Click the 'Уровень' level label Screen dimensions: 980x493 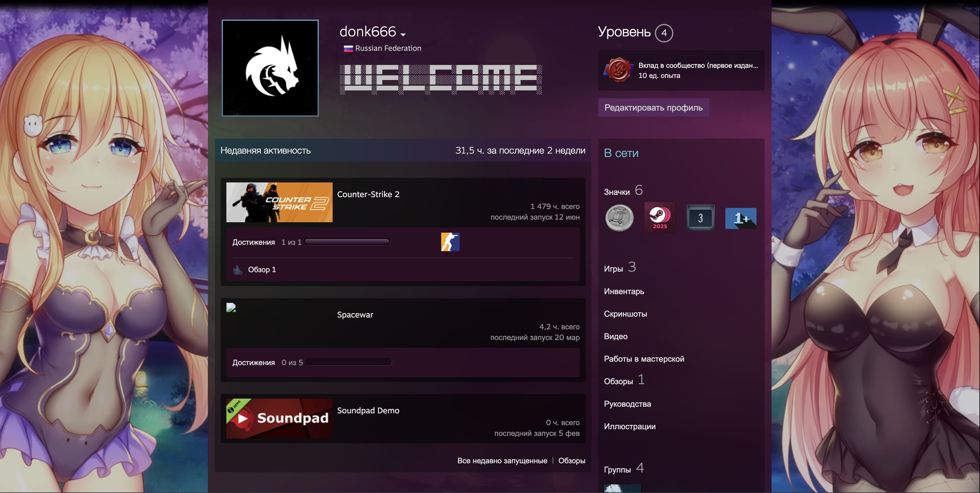624,32
